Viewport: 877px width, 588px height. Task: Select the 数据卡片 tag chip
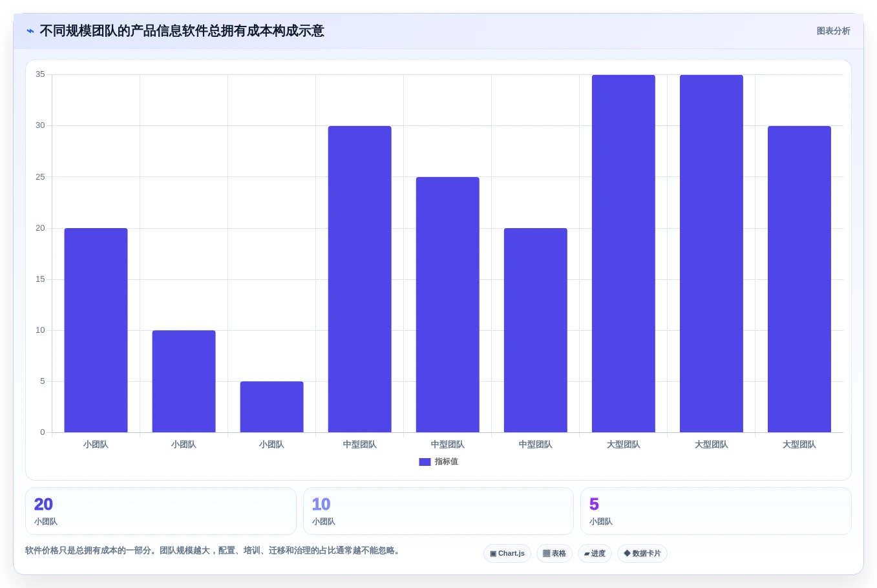click(x=642, y=554)
